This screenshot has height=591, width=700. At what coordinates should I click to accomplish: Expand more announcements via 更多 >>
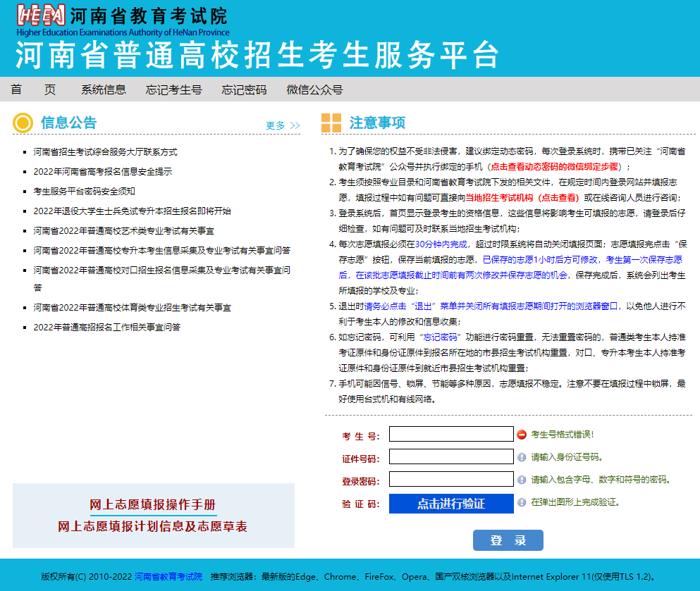point(283,125)
